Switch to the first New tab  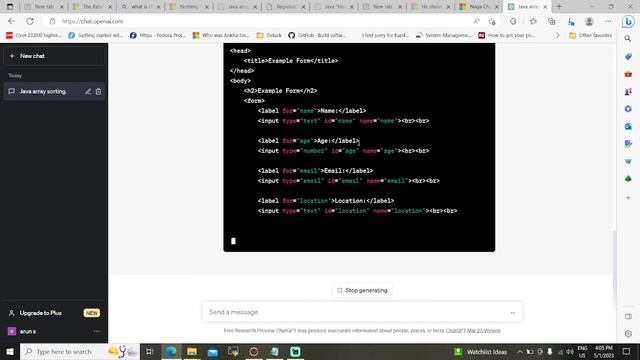pyautogui.click(x=44, y=7)
